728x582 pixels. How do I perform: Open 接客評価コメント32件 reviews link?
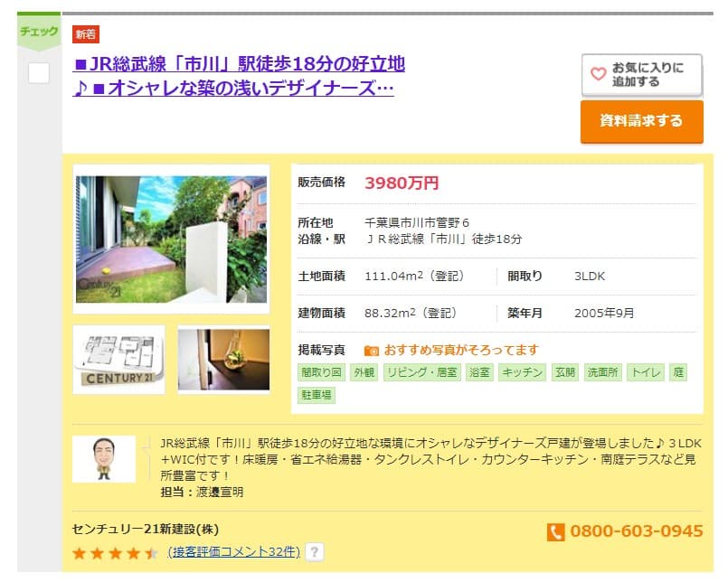(233, 551)
